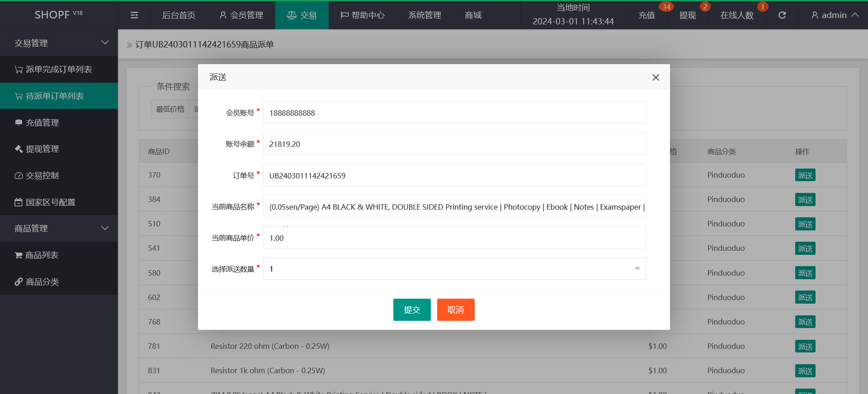Viewport: 868px width, 394px height.
Task: Click the refresh icon in top bar
Action: [782, 15]
